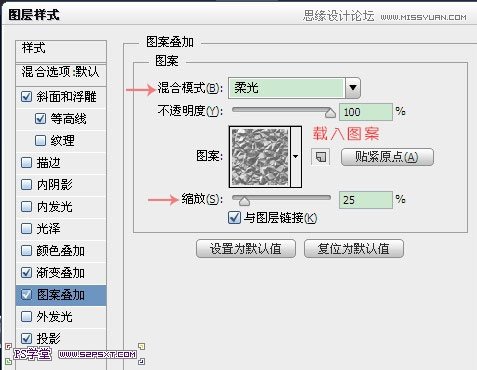
Task: Toggle 斜面和浮雕 checkbox
Action: pyautogui.click(x=26, y=97)
